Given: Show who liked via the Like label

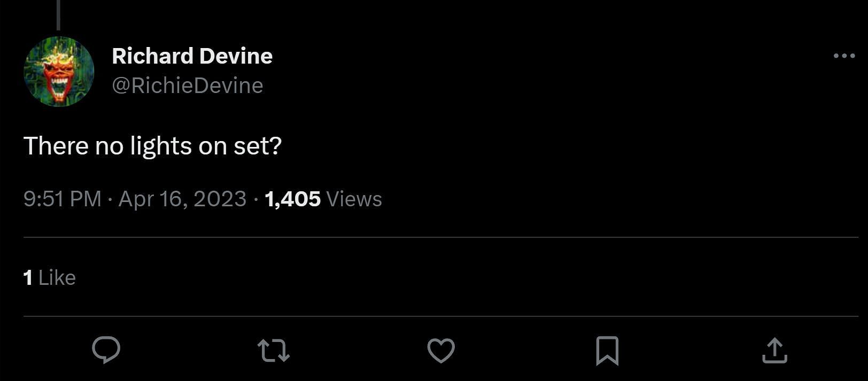Looking at the screenshot, I should [x=57, y=278].
